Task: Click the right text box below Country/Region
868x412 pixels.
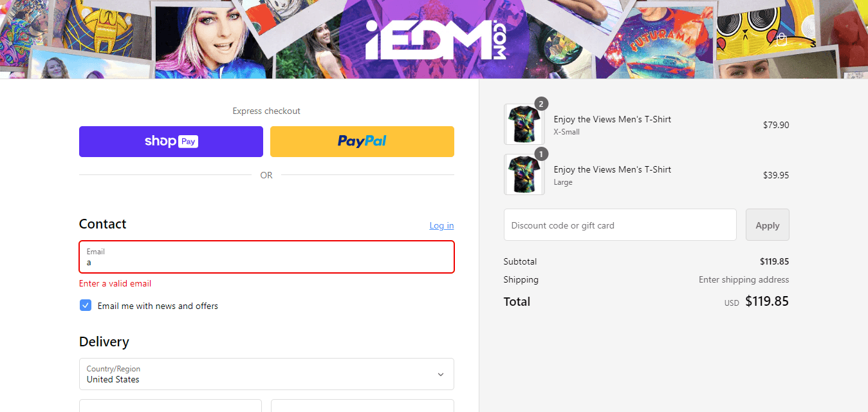Action: 362,406
